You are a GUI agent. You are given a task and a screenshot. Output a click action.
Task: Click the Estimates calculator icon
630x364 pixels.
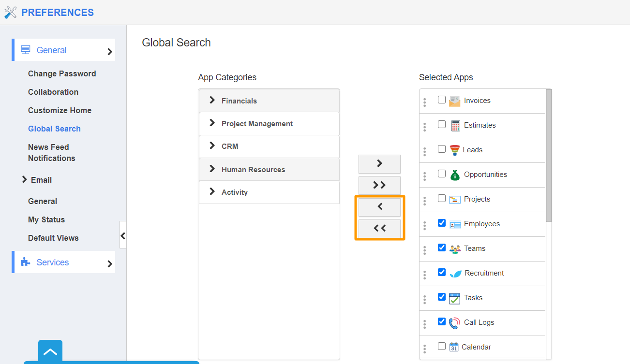[455, 126]
